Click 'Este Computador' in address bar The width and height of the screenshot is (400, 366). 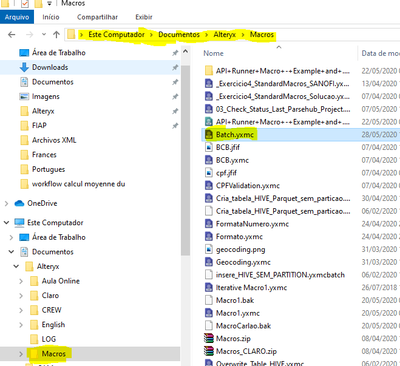point(116,35)
